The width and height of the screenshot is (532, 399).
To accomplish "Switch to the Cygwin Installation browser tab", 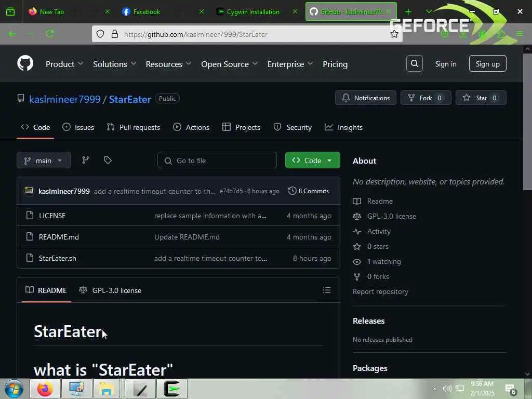I will click(258, 12).
